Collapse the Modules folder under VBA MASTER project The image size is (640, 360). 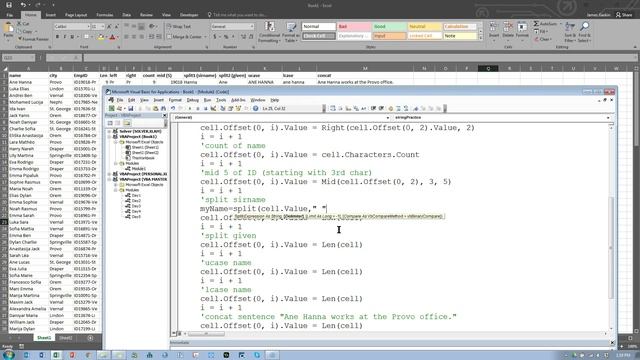pyautogui.click(x=116, y=190)
